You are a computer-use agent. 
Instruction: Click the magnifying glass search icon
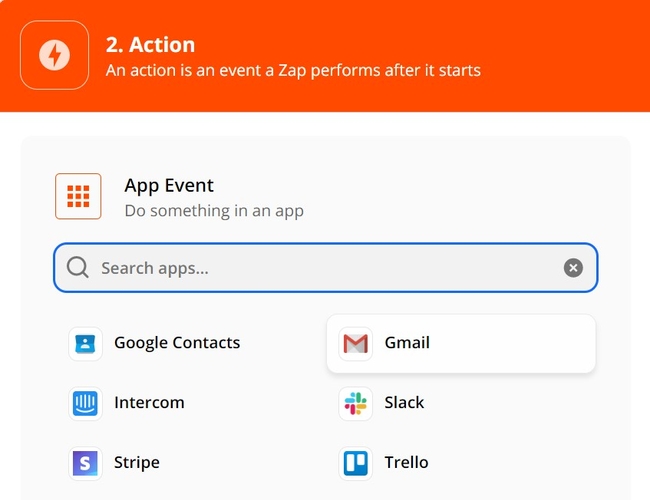pyautogui.click(x=78, y=267)
